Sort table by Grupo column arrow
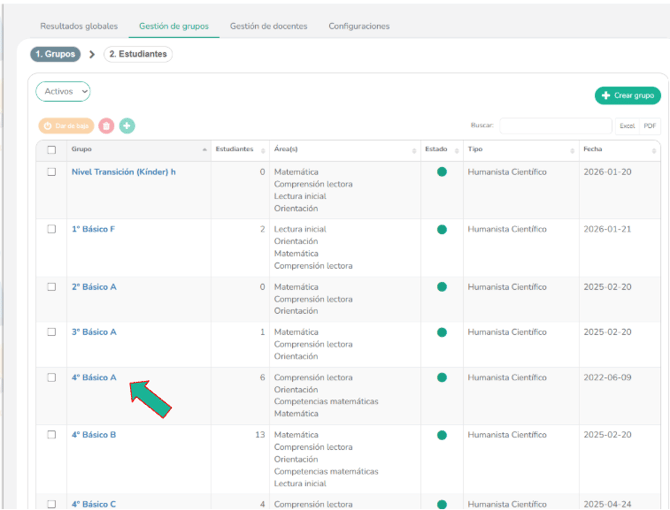Image resolution: width=670 pixels, height=510 pixels. click(x=204, y=149)
